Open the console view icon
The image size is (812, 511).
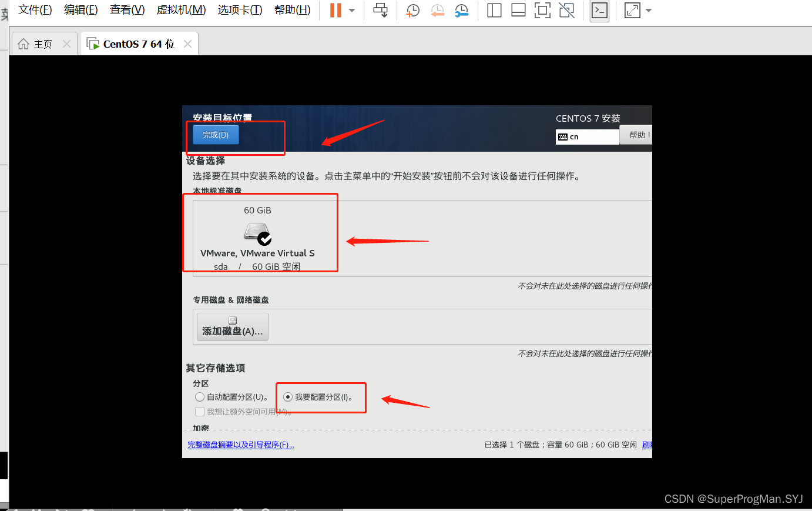[599, 10]
